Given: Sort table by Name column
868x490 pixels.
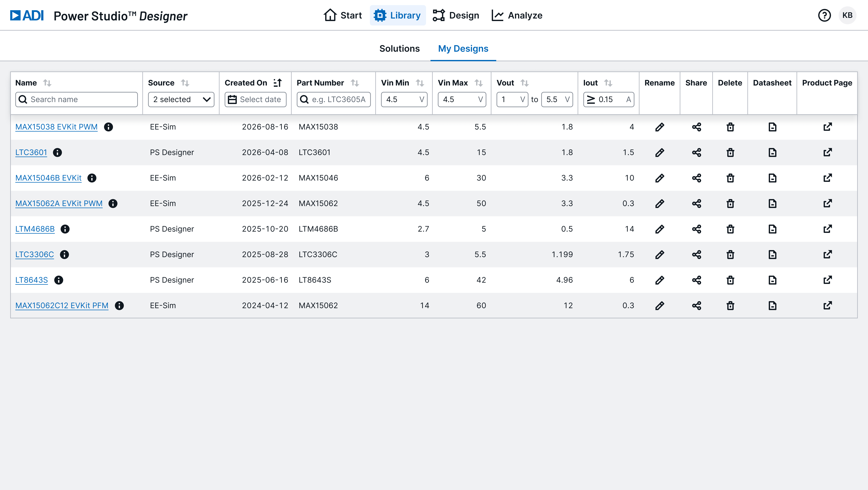Looking at the screenshot, I should (x=47, y=83).
